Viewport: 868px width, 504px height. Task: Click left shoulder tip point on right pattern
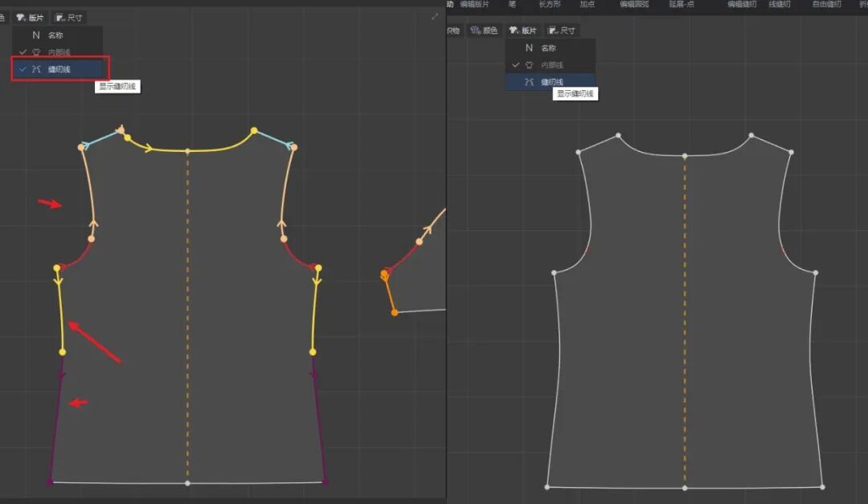pos(579,152)
